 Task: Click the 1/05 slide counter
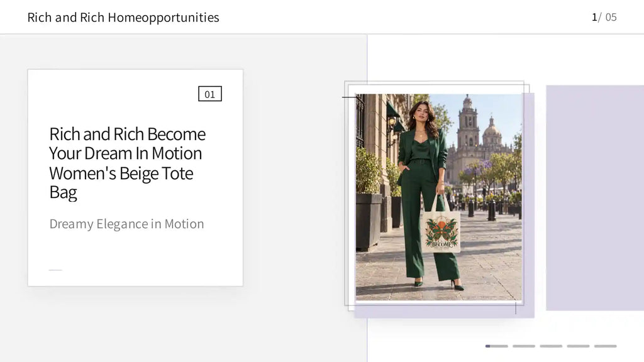pos(604,17)
